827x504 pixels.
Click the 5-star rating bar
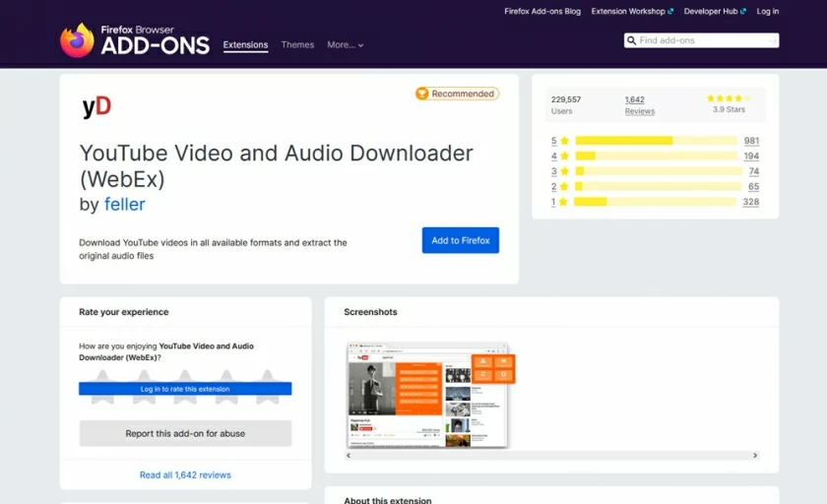tap(656, 140)
